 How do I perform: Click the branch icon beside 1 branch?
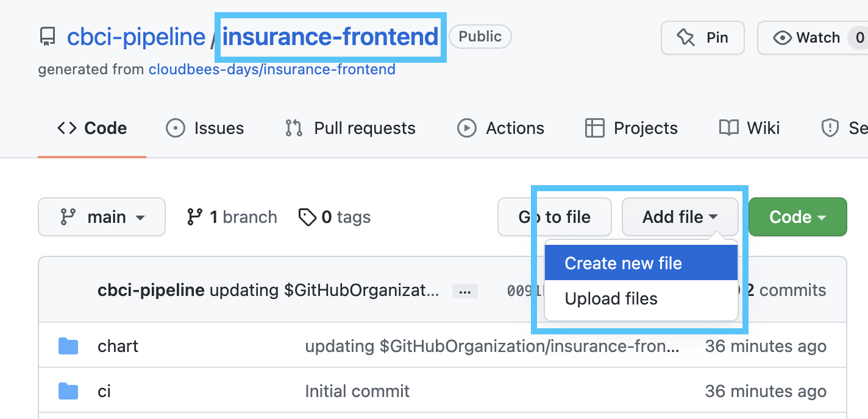pos(195,217)
